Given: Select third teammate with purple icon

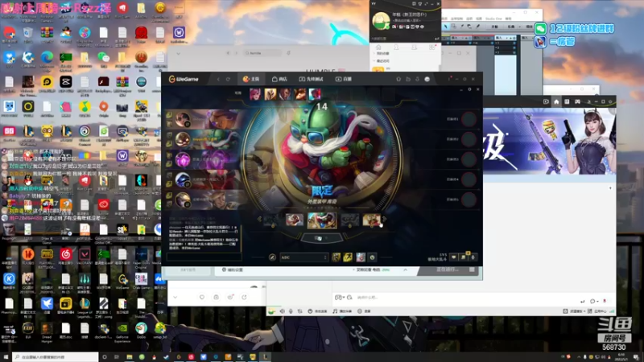Looking at the screenshot, I should 203,159.
